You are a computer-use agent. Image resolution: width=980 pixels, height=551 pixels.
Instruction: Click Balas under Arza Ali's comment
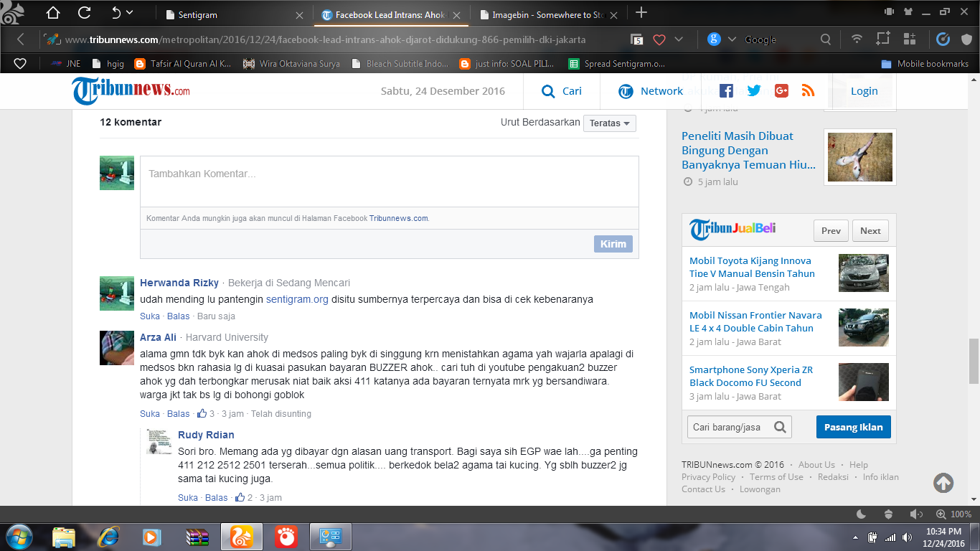coord(179,413)
